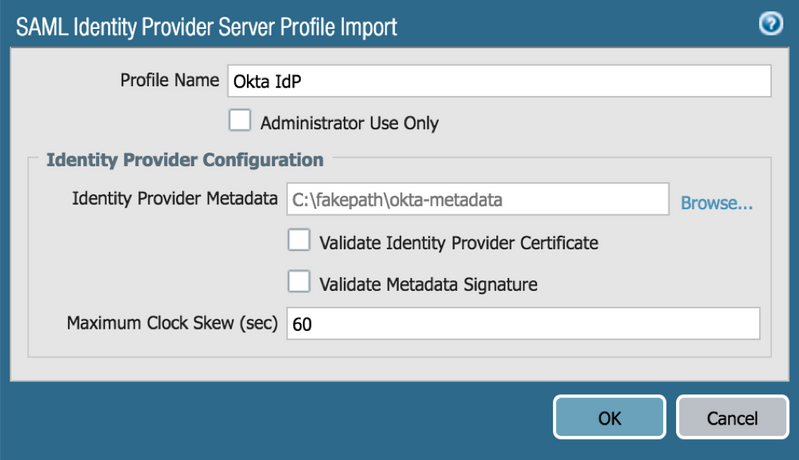Toggle Validate Identity Provider Certificate checkbox
The image size is (799, 460).
point(299,241)
